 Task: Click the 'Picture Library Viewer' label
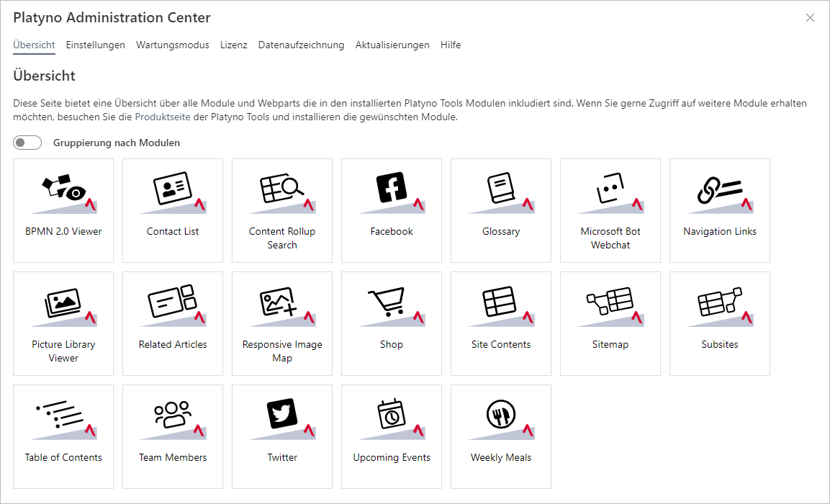point(63,351)
